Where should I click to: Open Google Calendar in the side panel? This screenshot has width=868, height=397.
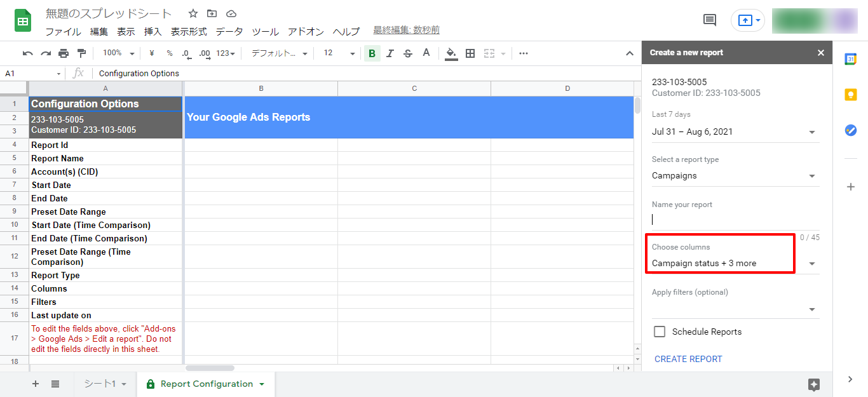tap(850, 59)
